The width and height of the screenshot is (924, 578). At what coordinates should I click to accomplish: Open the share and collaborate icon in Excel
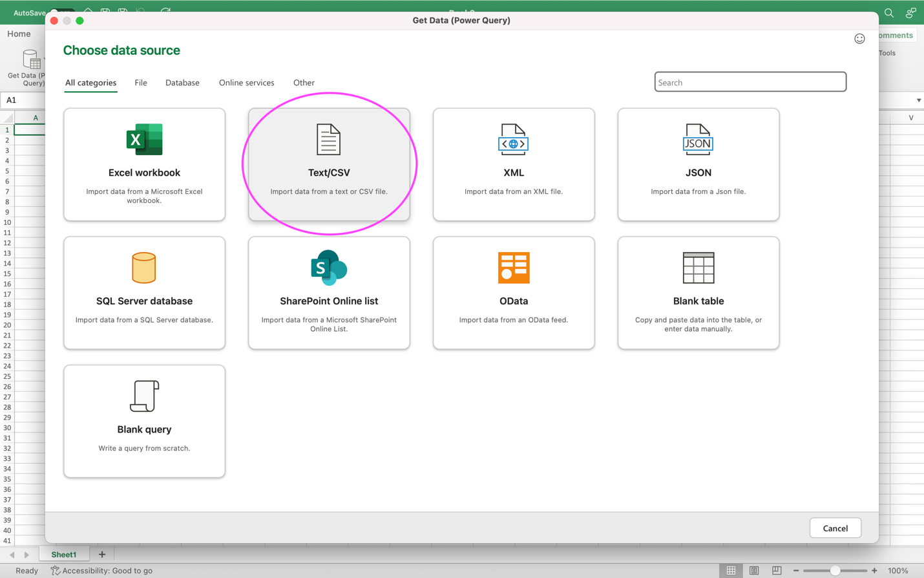tap(910, 13)
